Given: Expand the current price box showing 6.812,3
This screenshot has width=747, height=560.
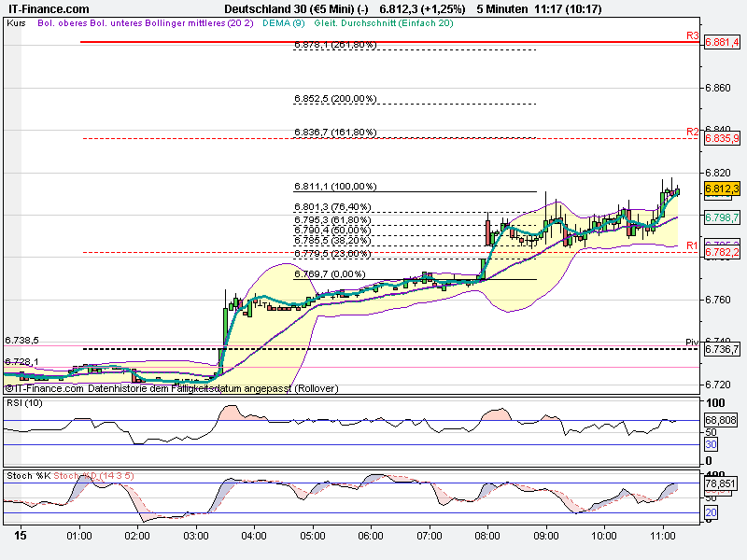Looking at the screenshot, I should (722, 188).
